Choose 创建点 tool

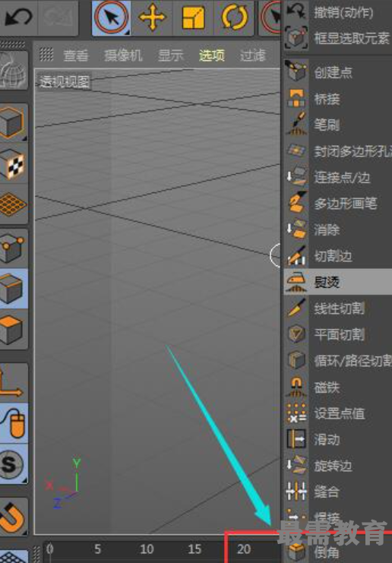tap(337, 72)
